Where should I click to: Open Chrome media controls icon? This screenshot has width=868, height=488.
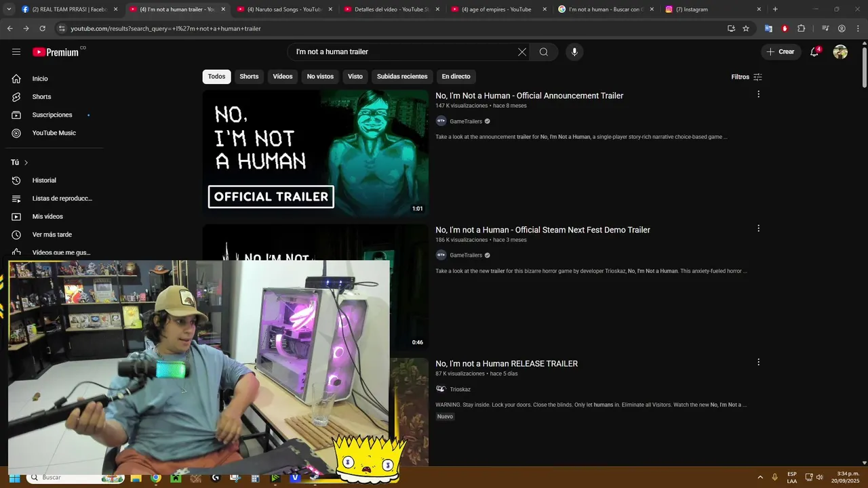pyautogui.click(x=825, y=28)
